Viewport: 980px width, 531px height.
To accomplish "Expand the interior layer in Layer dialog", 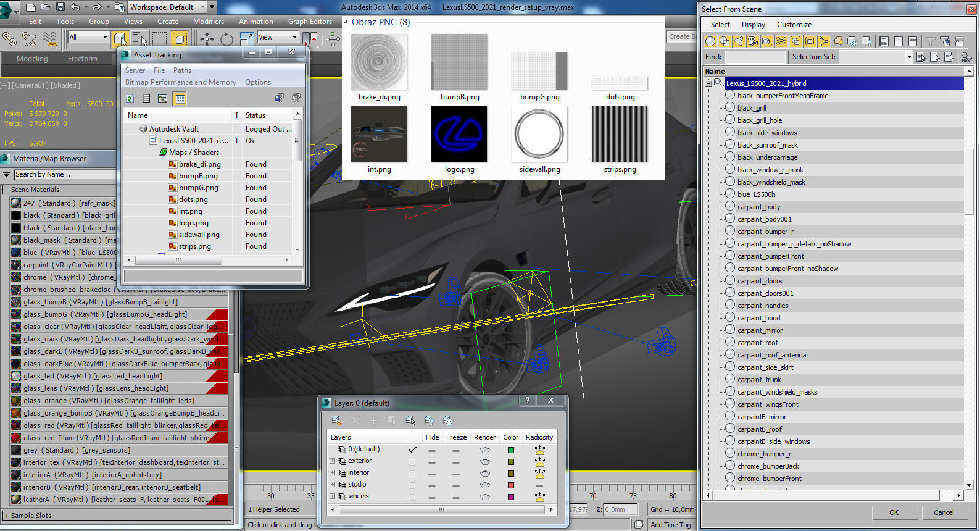I will (x=332, y=473).
